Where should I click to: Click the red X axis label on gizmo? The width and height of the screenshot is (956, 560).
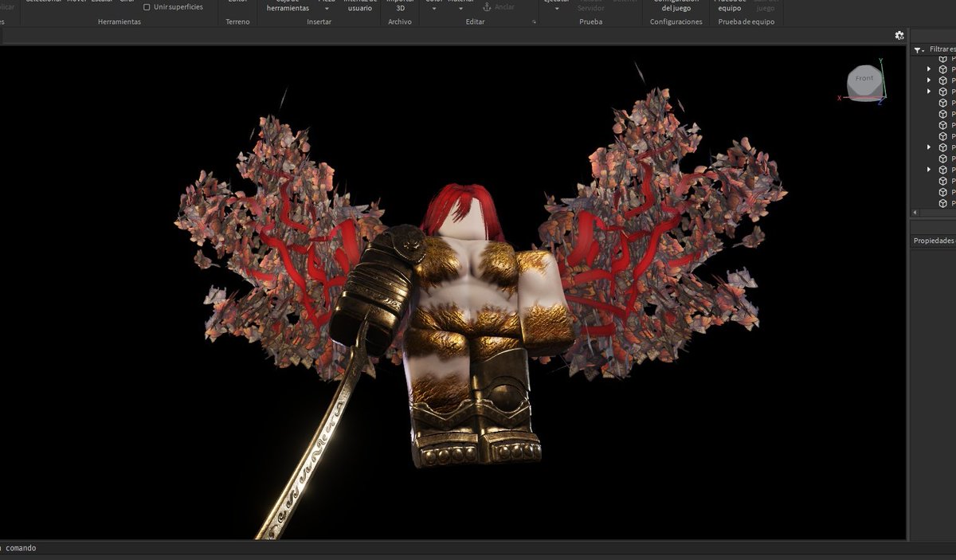[840, 98]
